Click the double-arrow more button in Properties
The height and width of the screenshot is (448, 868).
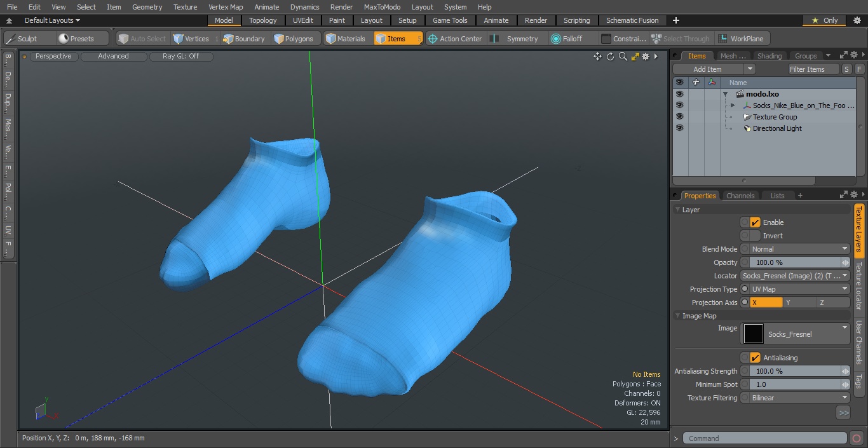(x=843, y=412)
